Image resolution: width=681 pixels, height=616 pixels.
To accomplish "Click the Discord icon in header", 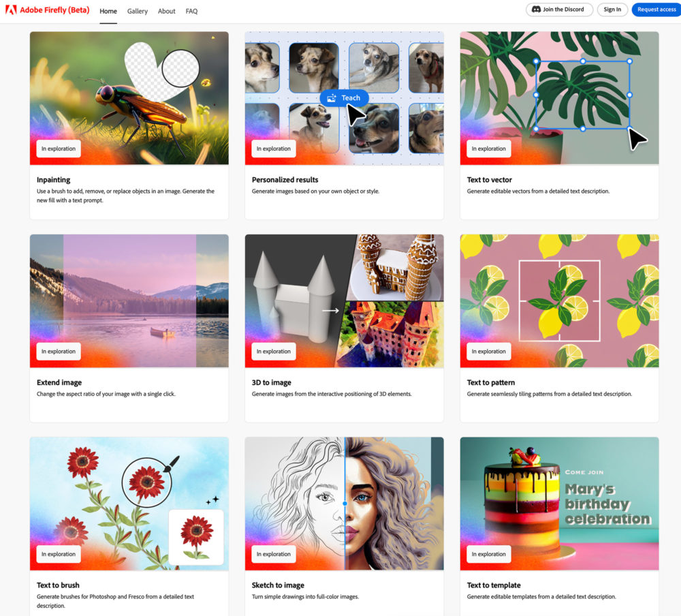I will [536, 9].
